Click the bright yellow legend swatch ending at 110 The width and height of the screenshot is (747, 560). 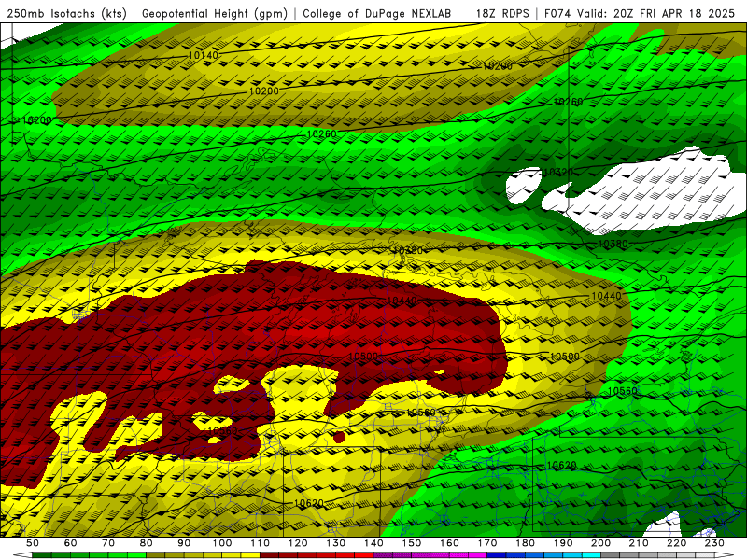pos(250,555)
